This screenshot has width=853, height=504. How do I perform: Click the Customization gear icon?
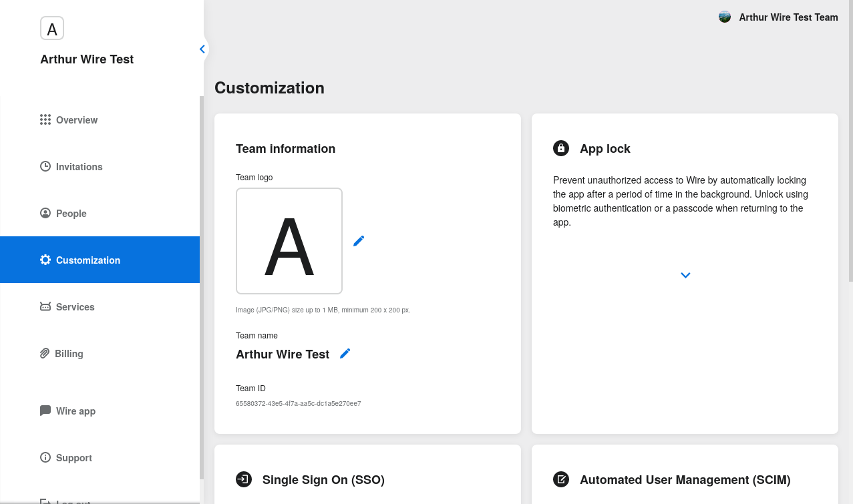coord(45,260)
